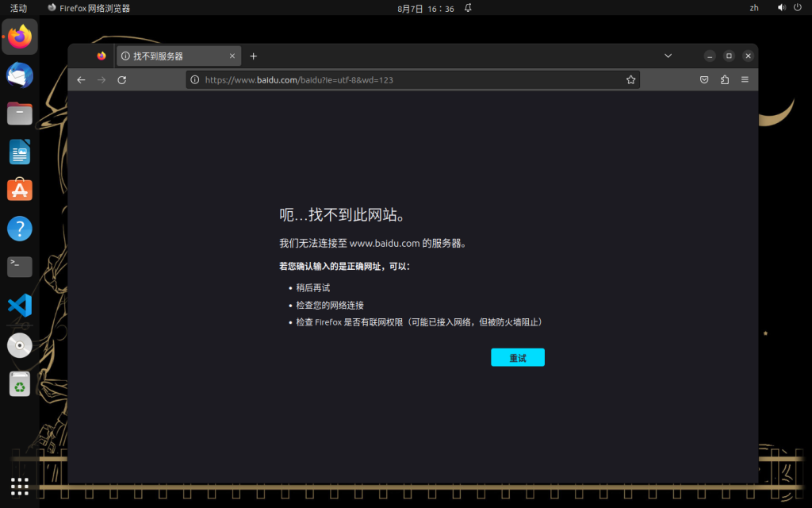
Task: Launch Visual Studio Code from the dock
Action: pyautogui.click(x=20, y=306)
